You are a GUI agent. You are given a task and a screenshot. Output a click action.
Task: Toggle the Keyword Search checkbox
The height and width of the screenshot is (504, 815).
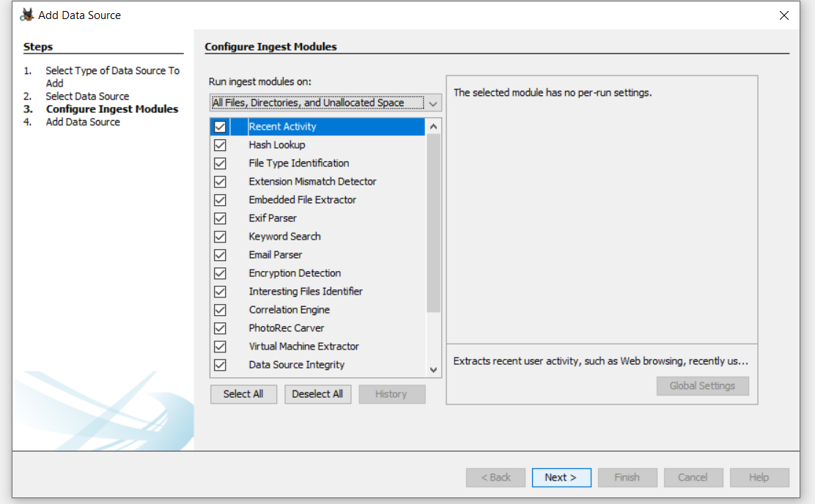[x=220, y=236]
